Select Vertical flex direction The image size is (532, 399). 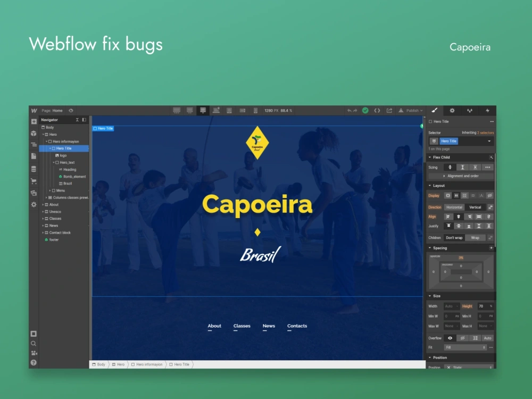(474, 207)
